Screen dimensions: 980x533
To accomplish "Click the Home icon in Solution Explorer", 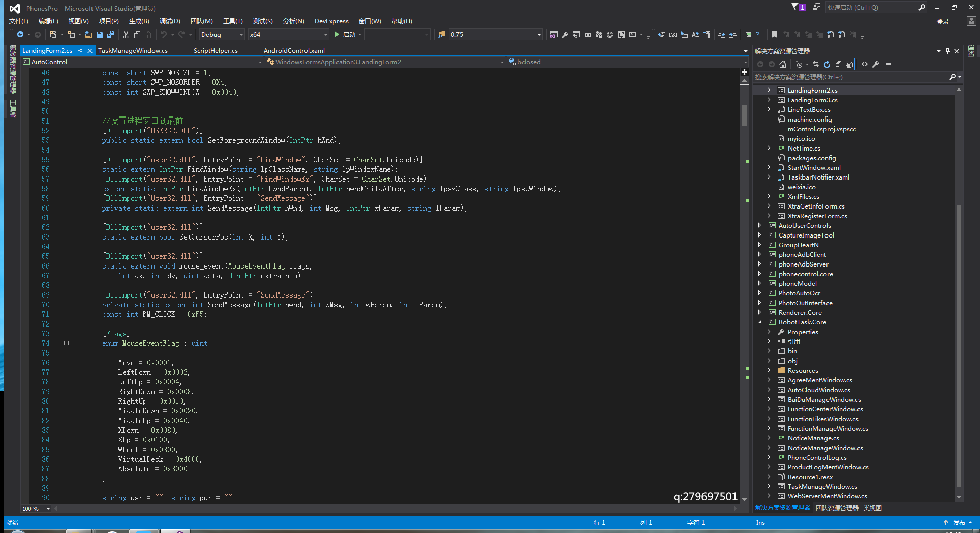I will [x=783, y=64].
